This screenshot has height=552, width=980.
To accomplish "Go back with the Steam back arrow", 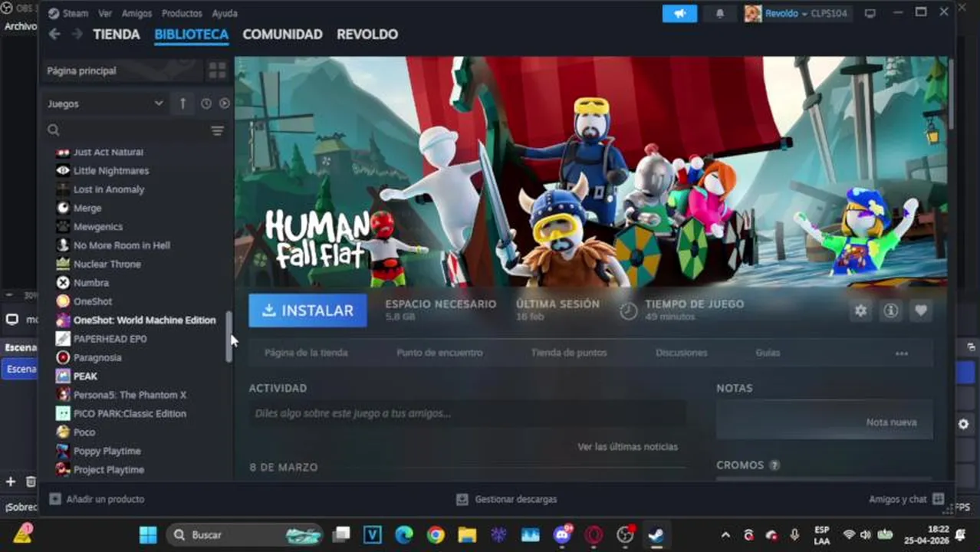I will point(54,34).
